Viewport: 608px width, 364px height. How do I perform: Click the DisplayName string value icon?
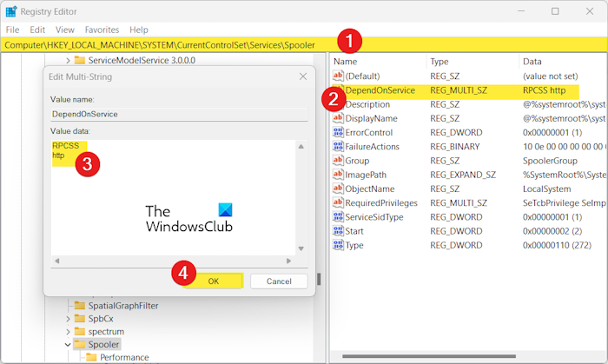click(338, 118)
